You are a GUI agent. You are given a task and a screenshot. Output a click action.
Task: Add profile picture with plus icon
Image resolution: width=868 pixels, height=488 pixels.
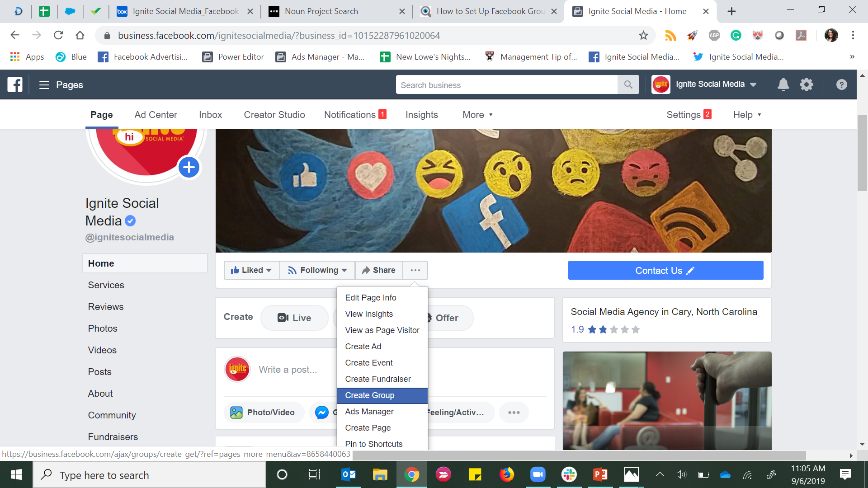(x=189, y=168)
